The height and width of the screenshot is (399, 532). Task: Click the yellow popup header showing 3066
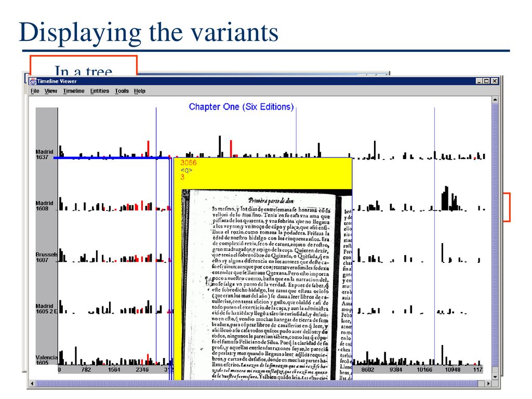(263, 172)
